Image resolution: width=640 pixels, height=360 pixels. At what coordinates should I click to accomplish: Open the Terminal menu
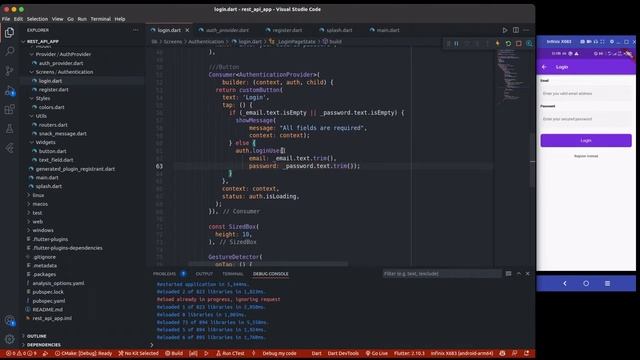click(x=100, y=19)
